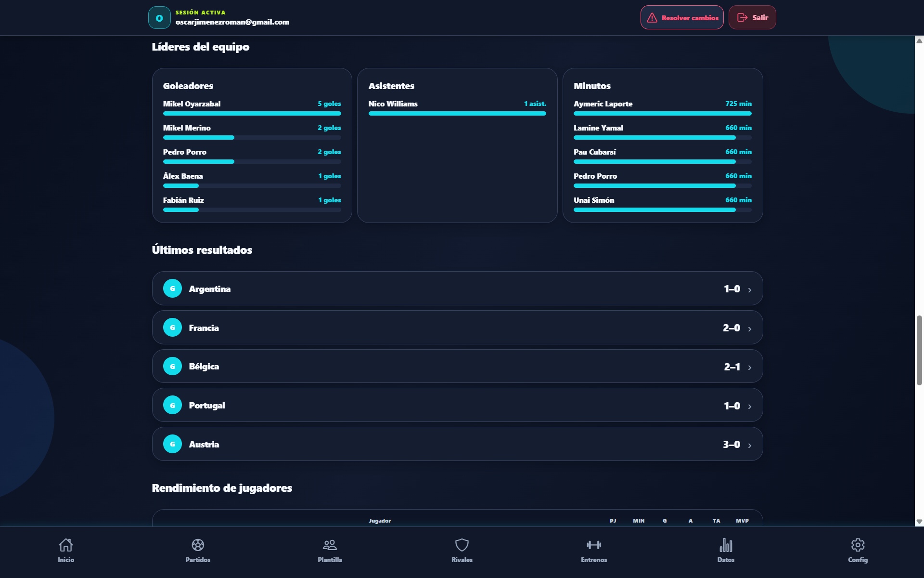Click the MIN column header

tap(639, 521)
